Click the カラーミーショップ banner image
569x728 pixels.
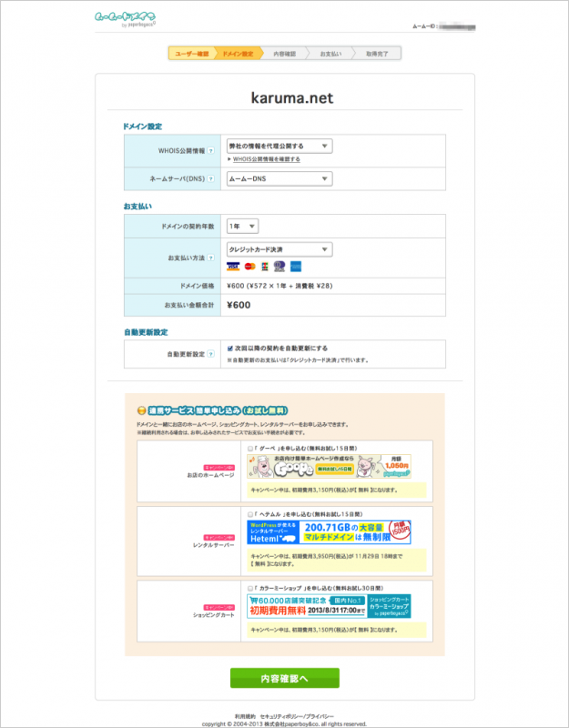[329, 605]
